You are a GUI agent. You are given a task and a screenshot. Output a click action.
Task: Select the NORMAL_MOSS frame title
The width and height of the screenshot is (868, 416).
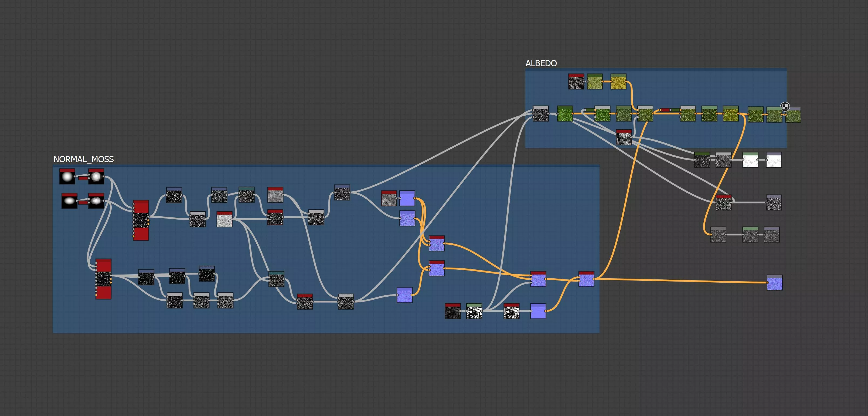pyautogui.click(x=83, y=159)
